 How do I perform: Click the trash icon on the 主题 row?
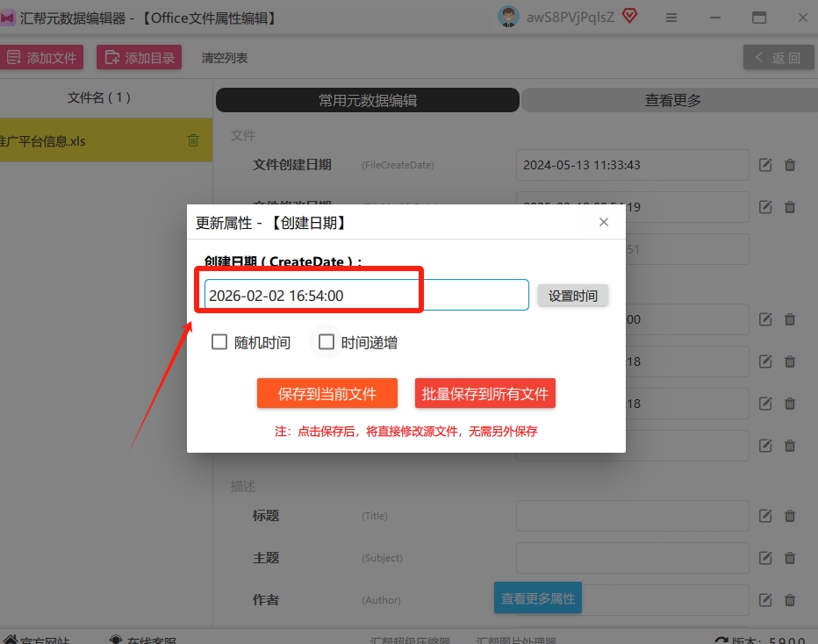tap(790, 558)
